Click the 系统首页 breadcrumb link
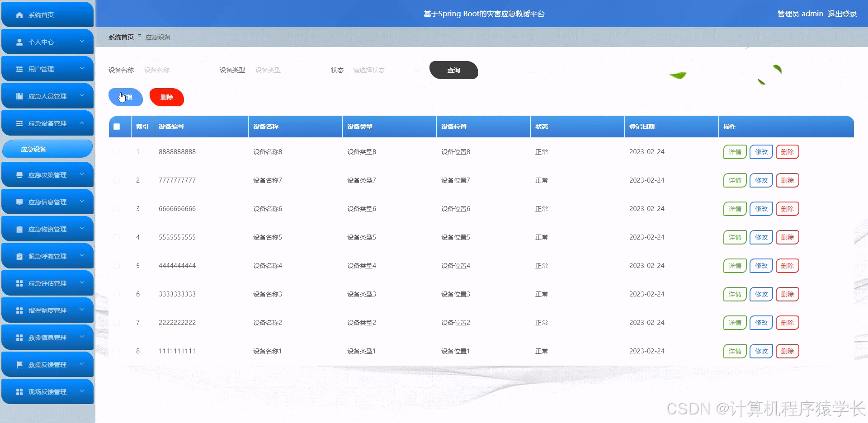Image resolution: width=868 pixels, height=423 pixels. tap(121, 37)
